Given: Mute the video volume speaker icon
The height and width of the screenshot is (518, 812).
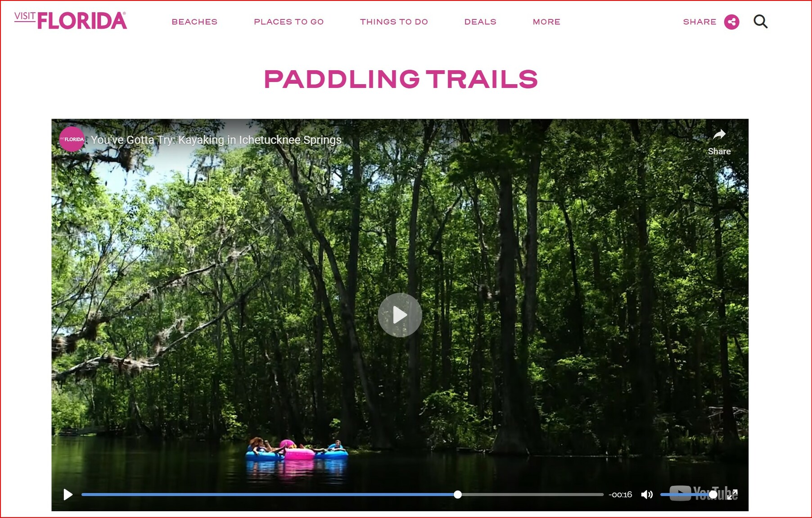Looking at the screenshot, I should [x=647, y=495].
